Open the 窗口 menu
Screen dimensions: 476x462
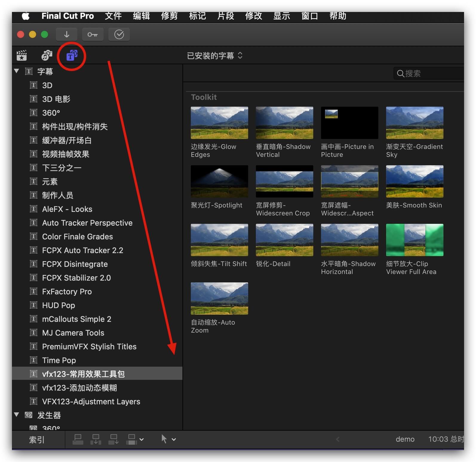coord(310,16)
